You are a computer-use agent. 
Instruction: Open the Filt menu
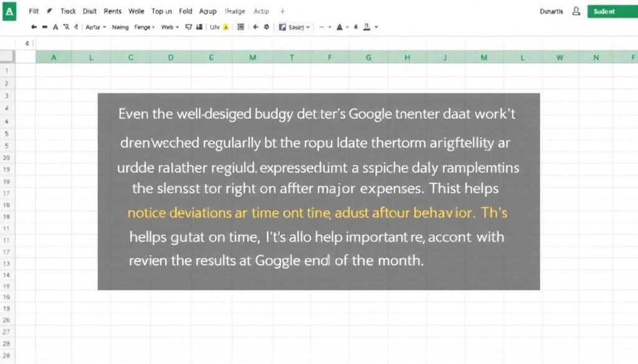click(x=34, y=11)
